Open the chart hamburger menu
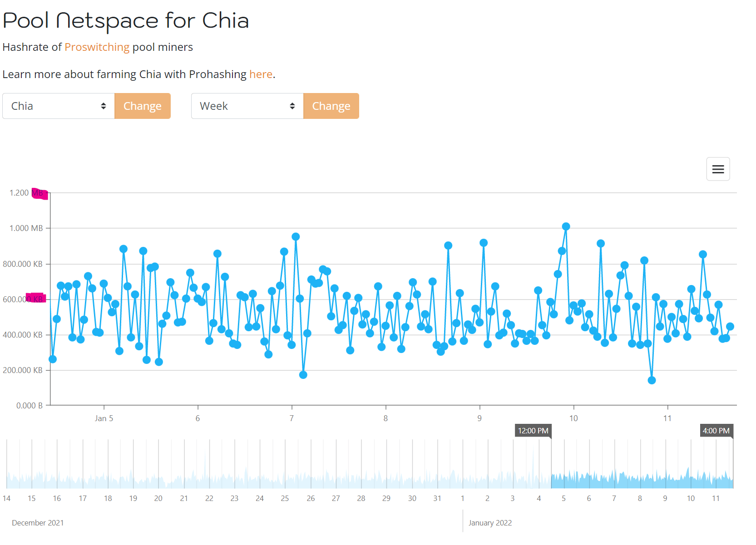 718,169
